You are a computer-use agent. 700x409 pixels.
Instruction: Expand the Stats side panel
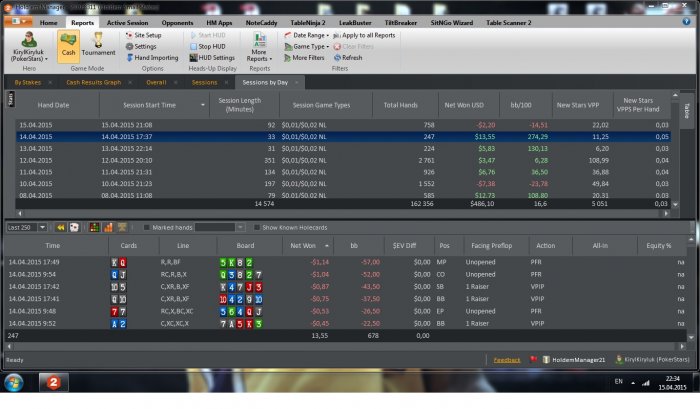pyautogui.click(x=11, y=99)
